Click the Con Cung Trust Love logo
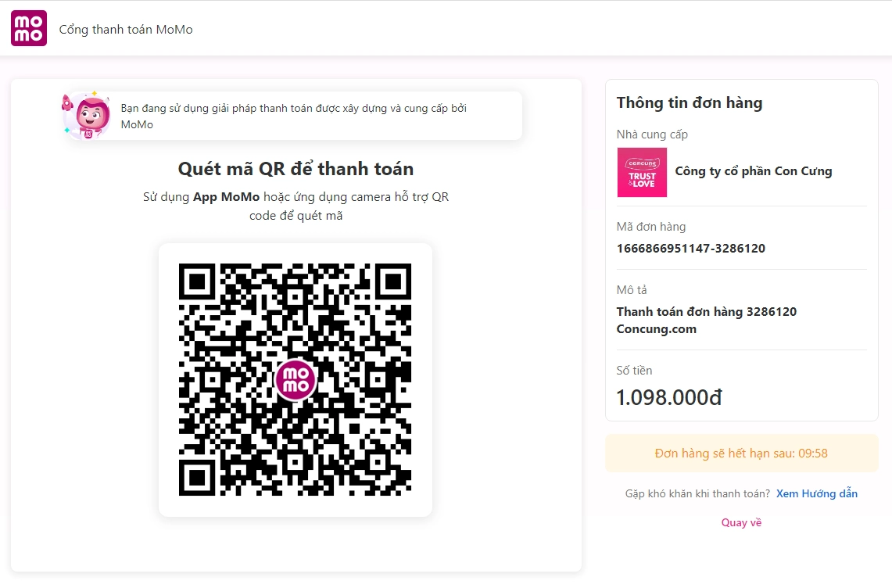 point(642,172)
